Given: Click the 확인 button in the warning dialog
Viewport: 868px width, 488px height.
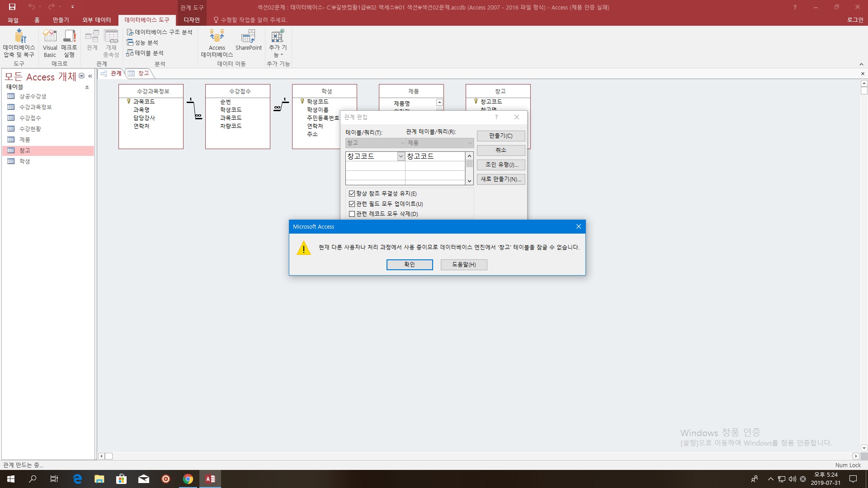Looking at the screenshot, I should pos(410,264).
